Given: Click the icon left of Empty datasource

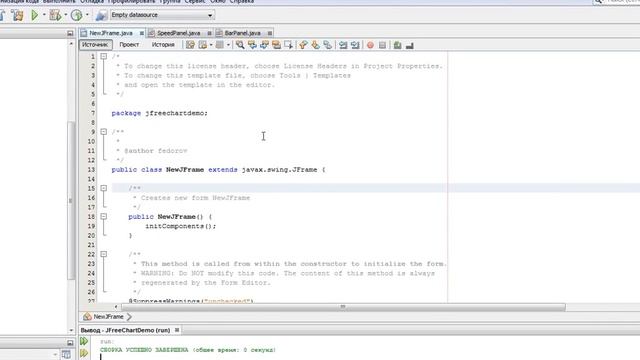Looking at the screenshot, I should (101, 16).
